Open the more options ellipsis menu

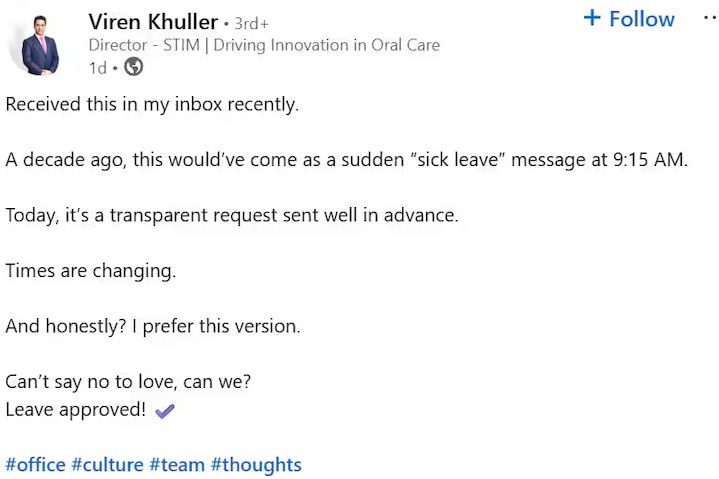[709, 18]
